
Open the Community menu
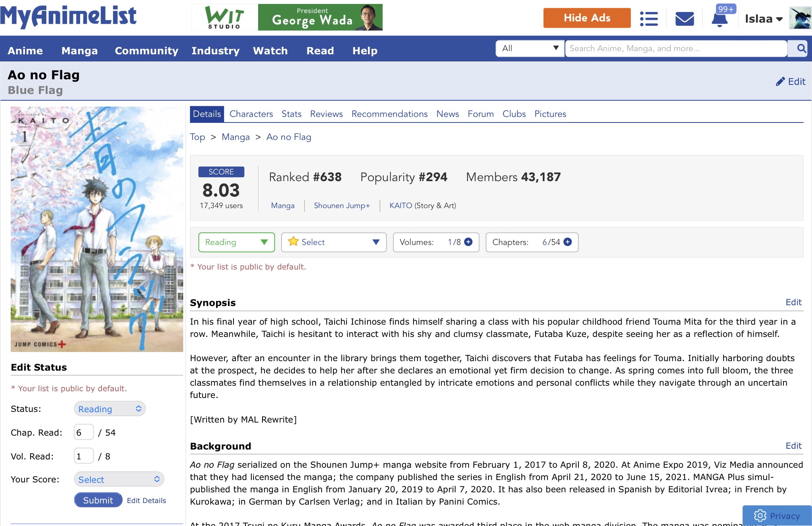(147, 51)
